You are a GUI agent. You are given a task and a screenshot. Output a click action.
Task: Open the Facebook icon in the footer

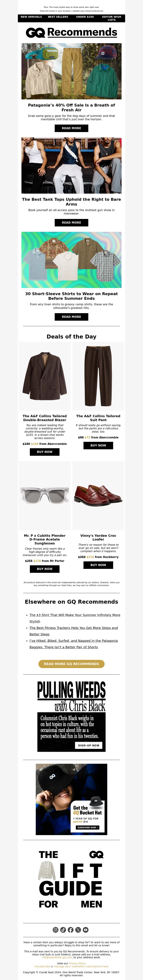71,930
